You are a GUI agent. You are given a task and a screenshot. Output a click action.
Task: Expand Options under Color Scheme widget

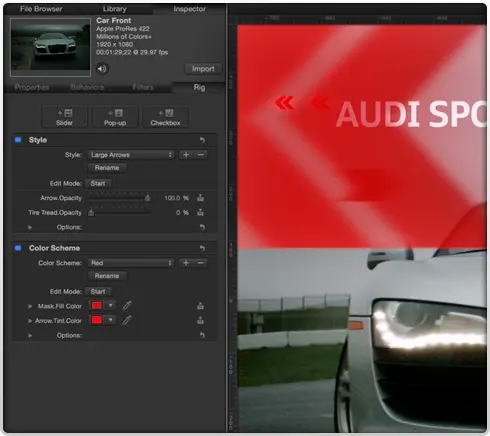pos(30,335)
